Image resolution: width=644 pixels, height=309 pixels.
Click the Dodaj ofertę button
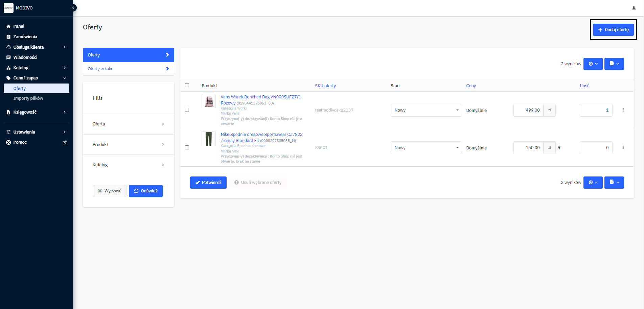coord(613,30)
